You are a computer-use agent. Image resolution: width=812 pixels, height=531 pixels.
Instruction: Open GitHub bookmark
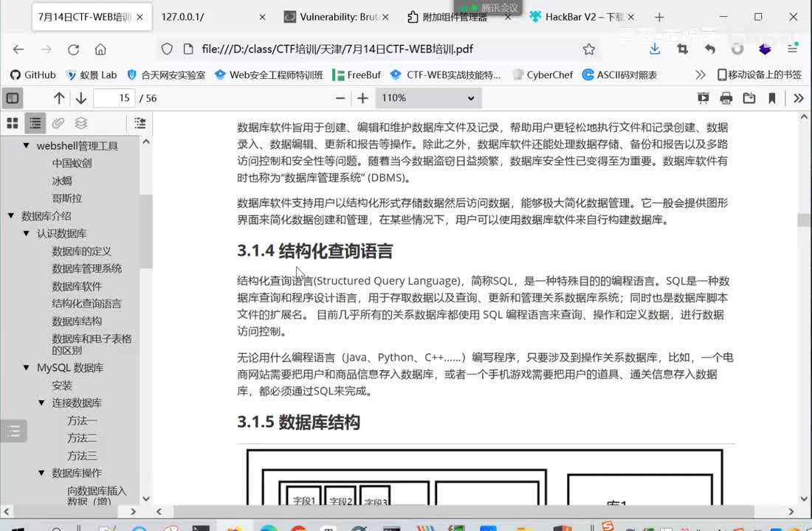click(32, 75)
